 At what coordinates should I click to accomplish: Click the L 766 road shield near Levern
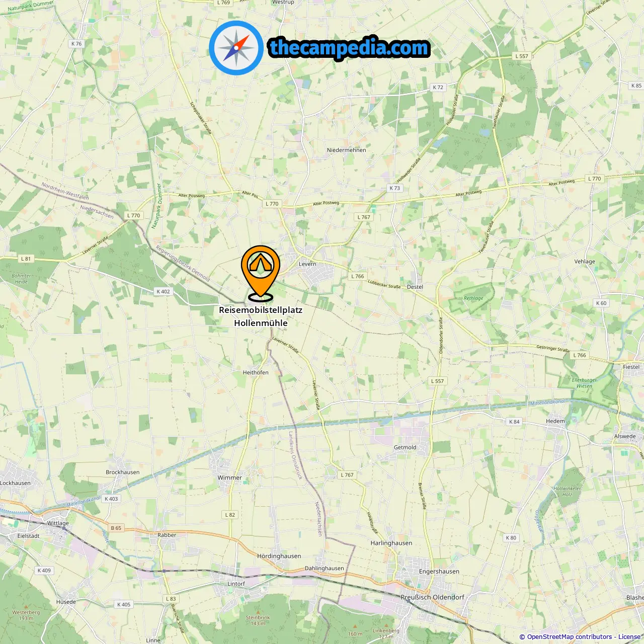tap(357, 276)
